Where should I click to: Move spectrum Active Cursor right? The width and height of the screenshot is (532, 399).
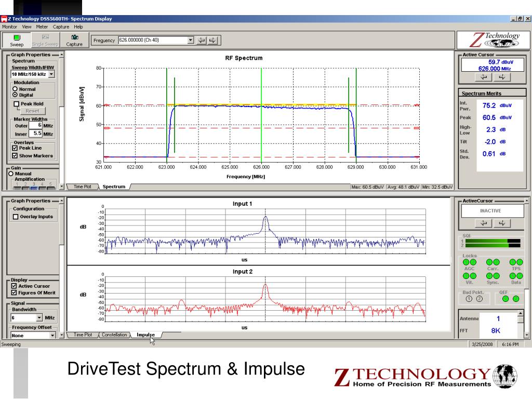pos(502,77)
